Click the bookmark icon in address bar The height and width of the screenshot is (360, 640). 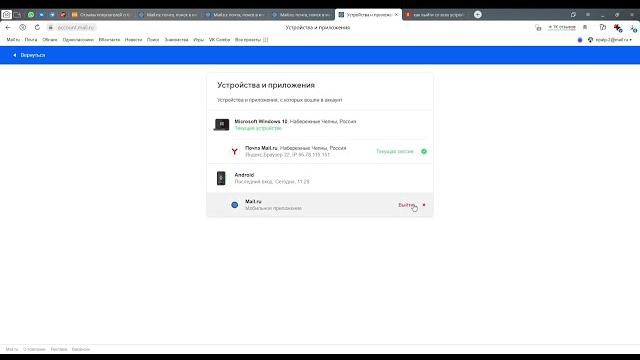point(585,27)
